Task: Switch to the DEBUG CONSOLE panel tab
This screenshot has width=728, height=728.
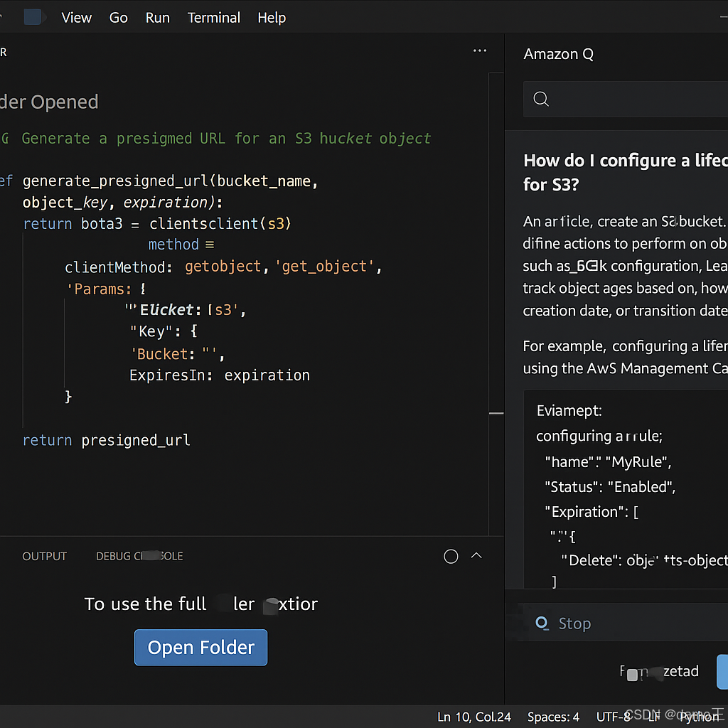Action: [x=139, y=556]
